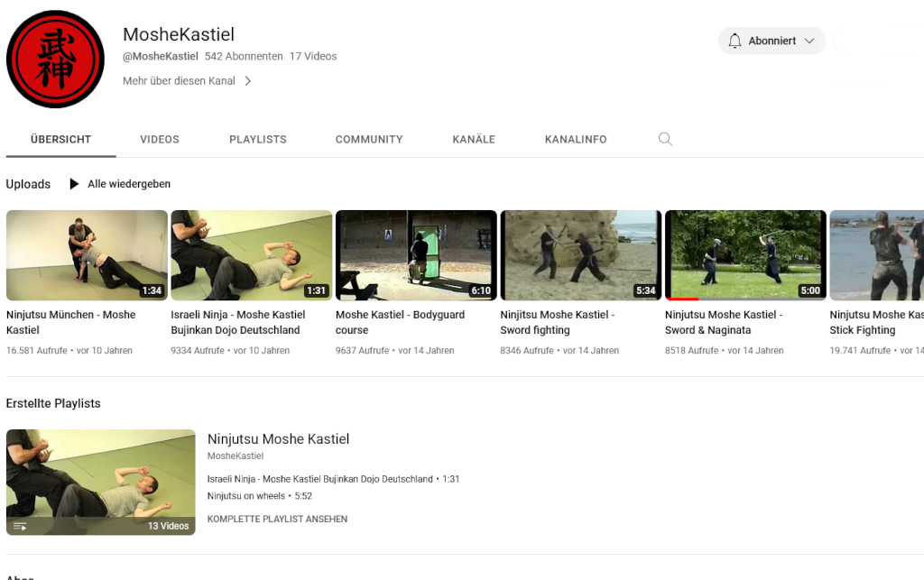
Task: Click the Abonniert subscription button
Action: point(772,41)
